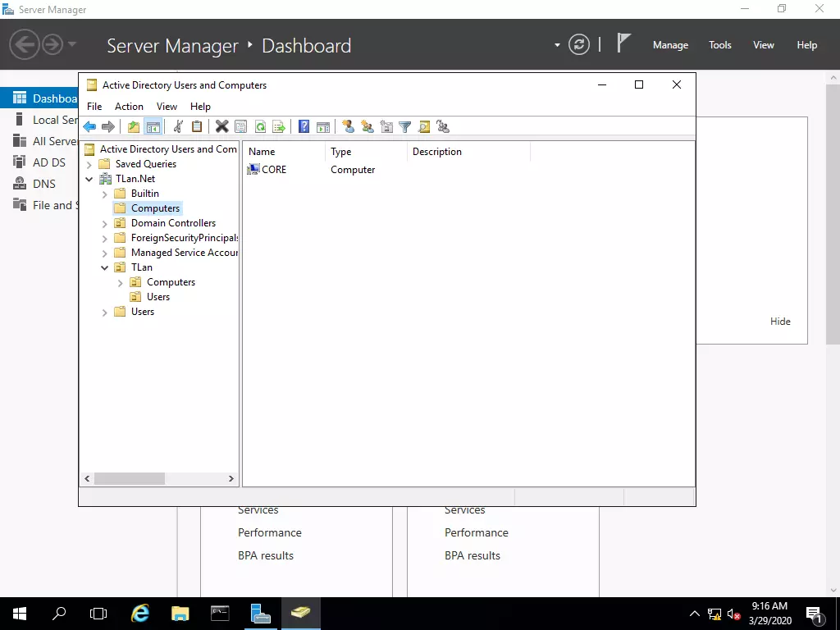Expand Computers under TLan OU

tap(121, 282)
